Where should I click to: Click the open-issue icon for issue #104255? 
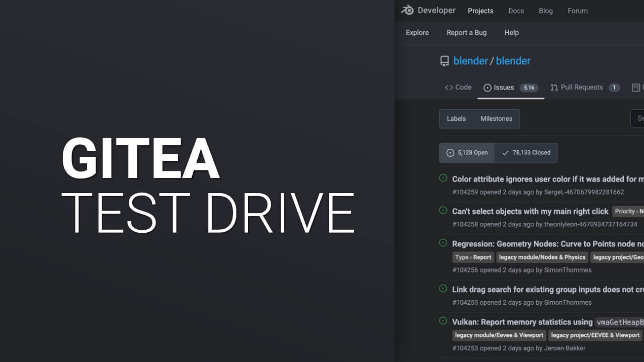pyautogui.click(x=443, y=289)
